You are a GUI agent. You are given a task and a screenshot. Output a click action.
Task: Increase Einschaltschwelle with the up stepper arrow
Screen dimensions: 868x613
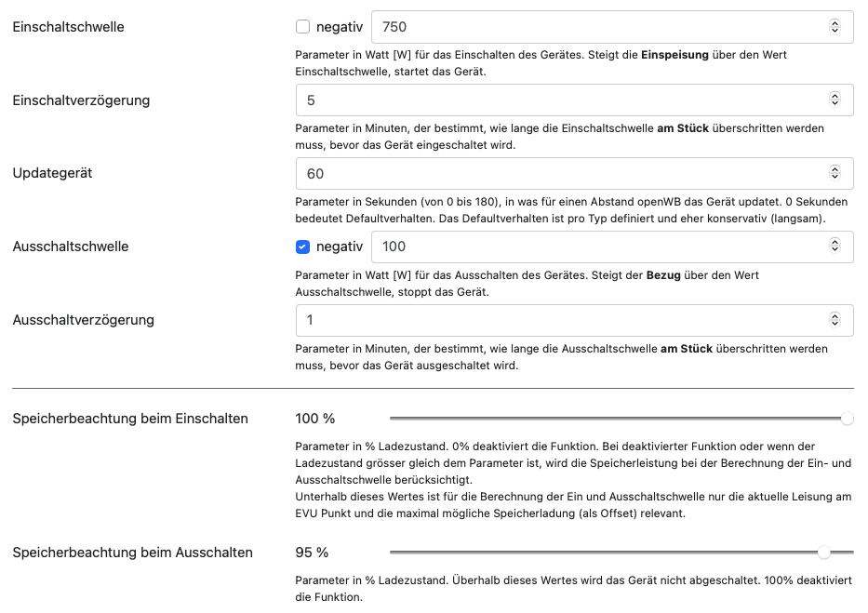(835, 23)
